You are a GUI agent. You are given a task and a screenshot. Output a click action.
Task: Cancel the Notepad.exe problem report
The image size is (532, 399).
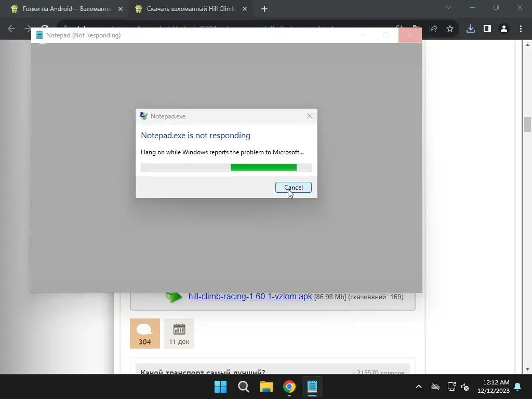pyautogui.click(x=293, y=187)
